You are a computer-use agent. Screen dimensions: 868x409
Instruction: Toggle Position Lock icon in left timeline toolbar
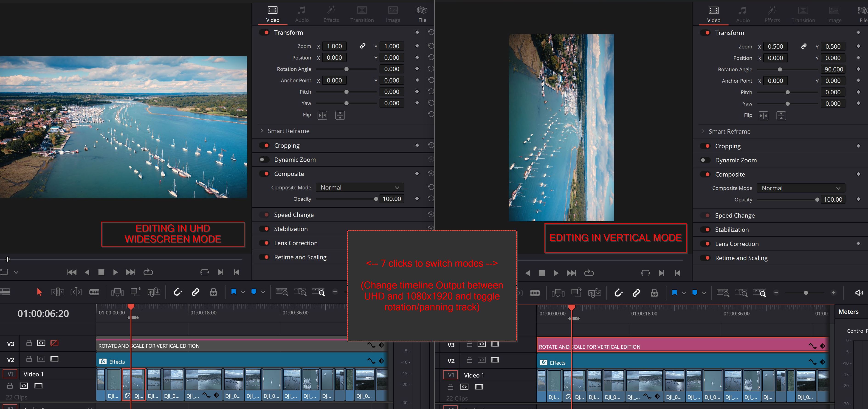pyautogui.click(x=213, y=292)
